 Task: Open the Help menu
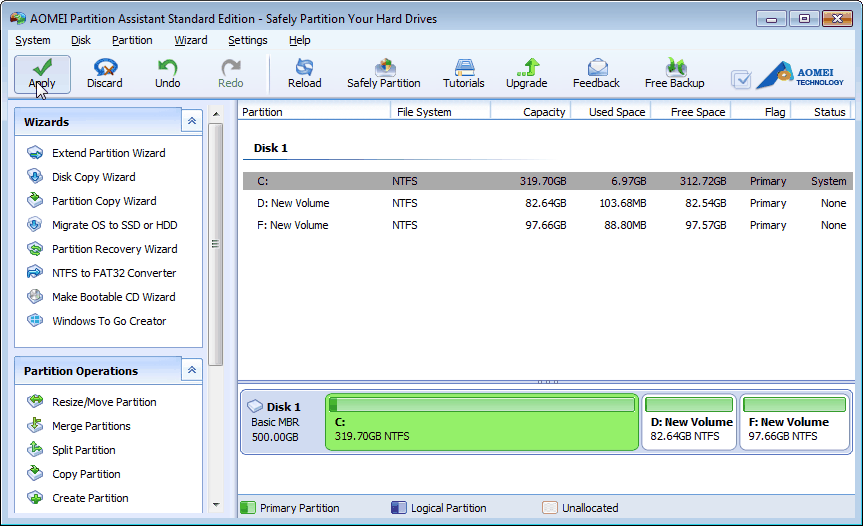(x=299, y=40)
